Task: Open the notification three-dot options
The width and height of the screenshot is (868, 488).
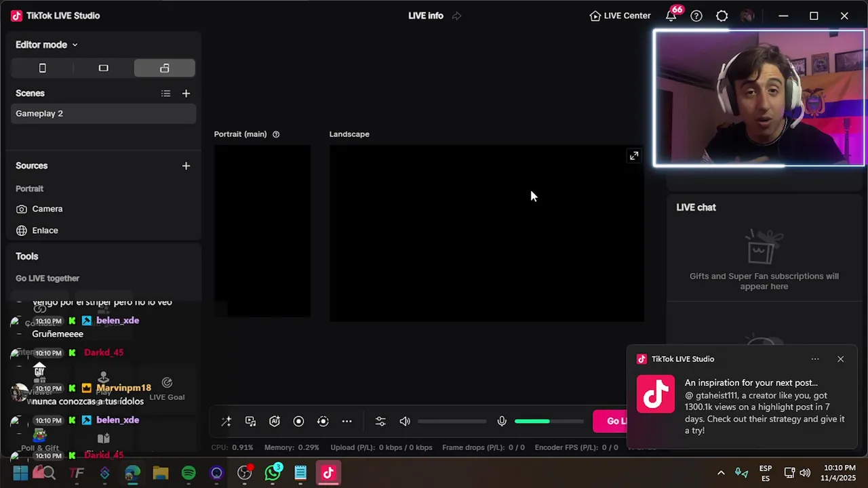Action: pyautogui.click(x=815, y=359)
